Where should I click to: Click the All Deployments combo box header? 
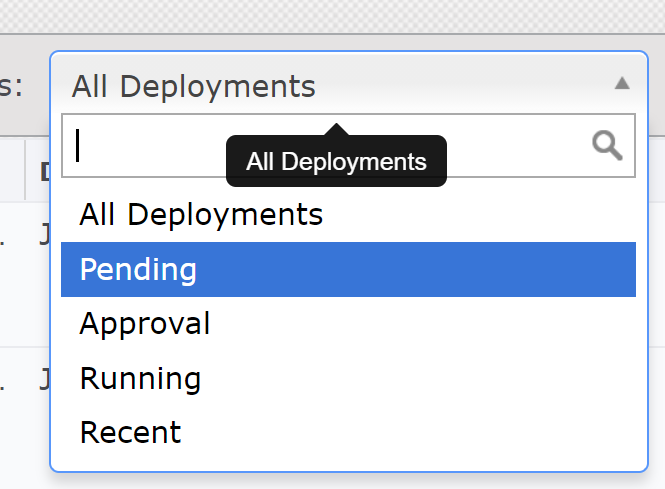tap(300, 86)
